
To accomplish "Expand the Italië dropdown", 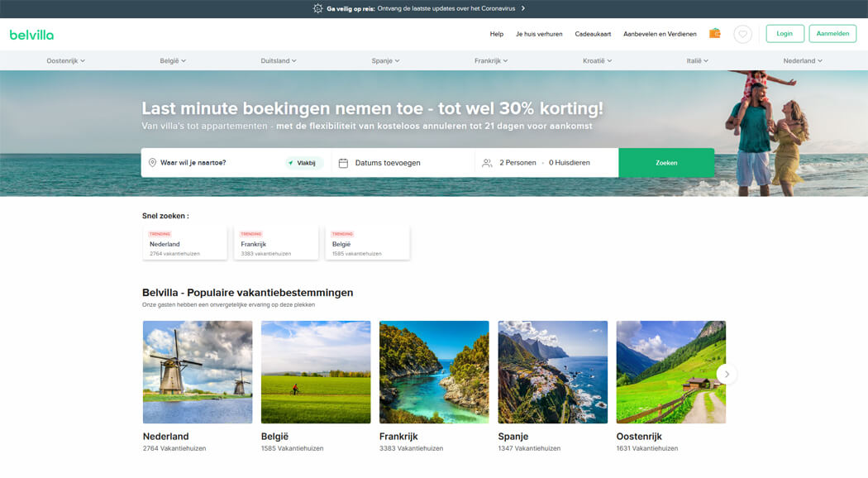I will tap(698, 61).
